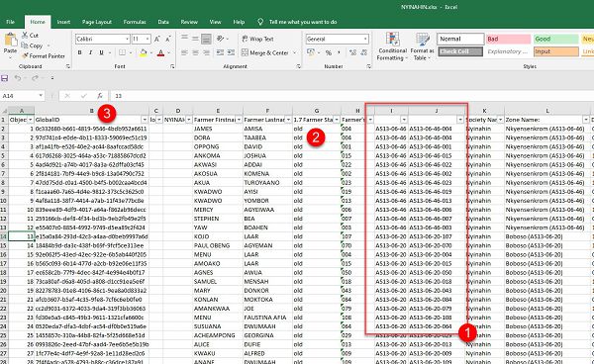Activate the Format Painter tool
Image resolution: width=594 pixels, height=364 pixels.
tap(44, 56)
